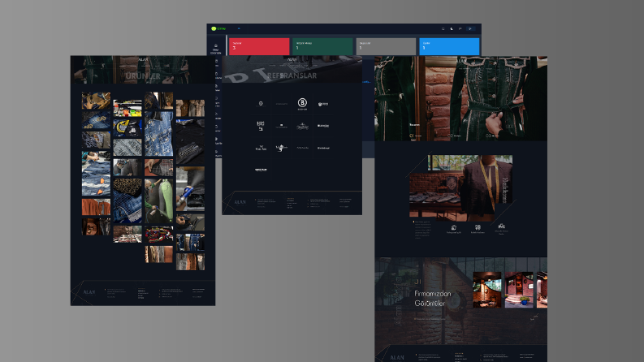Click the home icon in admin sidebar
Screen dimensions: 644x362
(216, 46)
